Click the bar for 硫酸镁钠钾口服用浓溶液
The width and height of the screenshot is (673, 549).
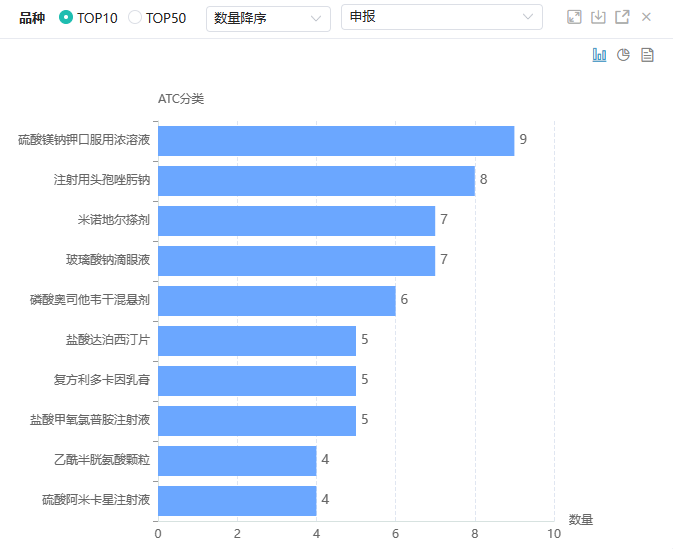click(335, 141)
